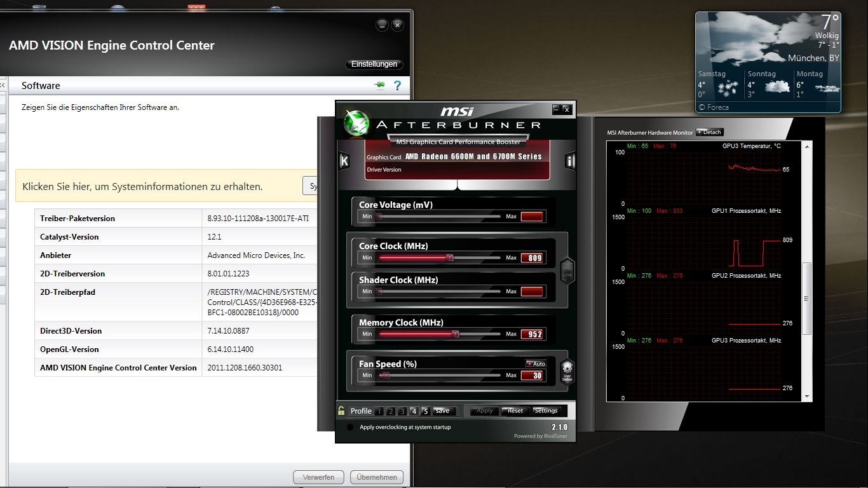
Task: Enable Apply overclocking at system startup
Action: pos(349,427)
